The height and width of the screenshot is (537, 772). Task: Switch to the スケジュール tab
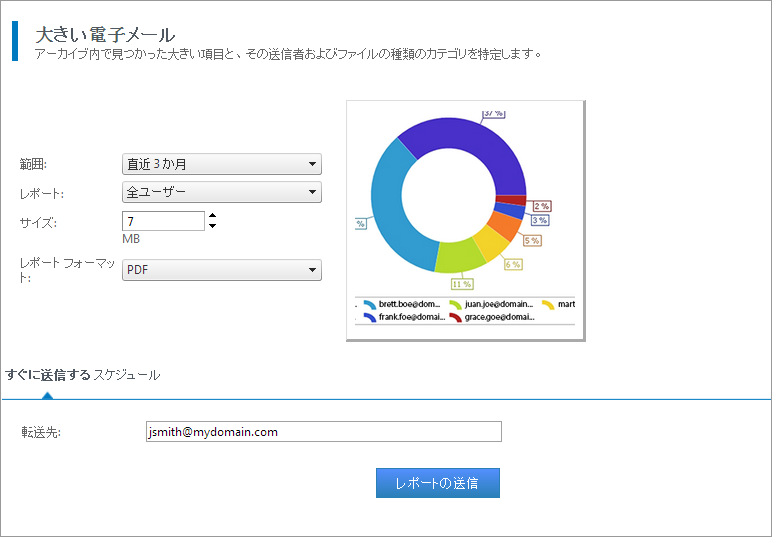[126, 375]
